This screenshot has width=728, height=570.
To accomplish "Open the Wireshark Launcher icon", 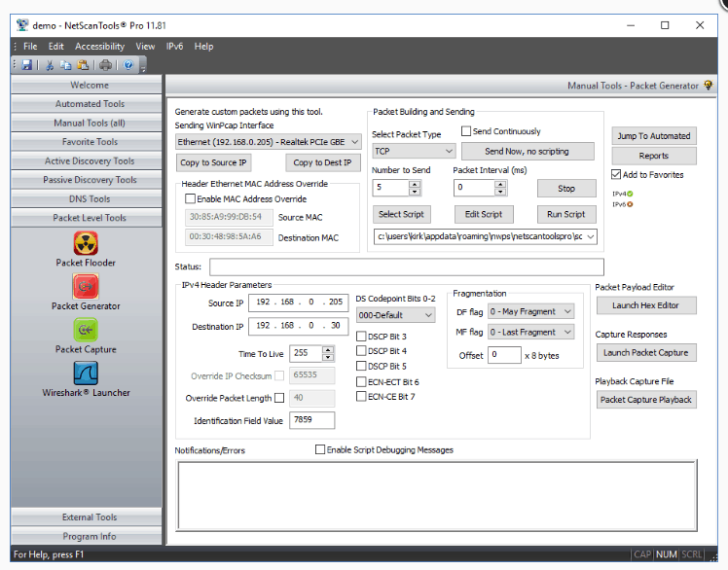I will (86, 374).
